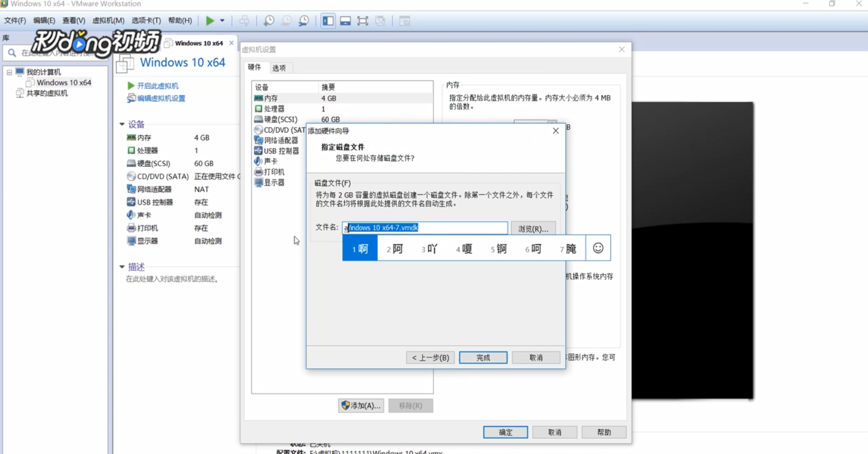Click the 硬盘(SCSI) icon in summary list
Viewport: 868px width, 454px height.
(131, 163)
